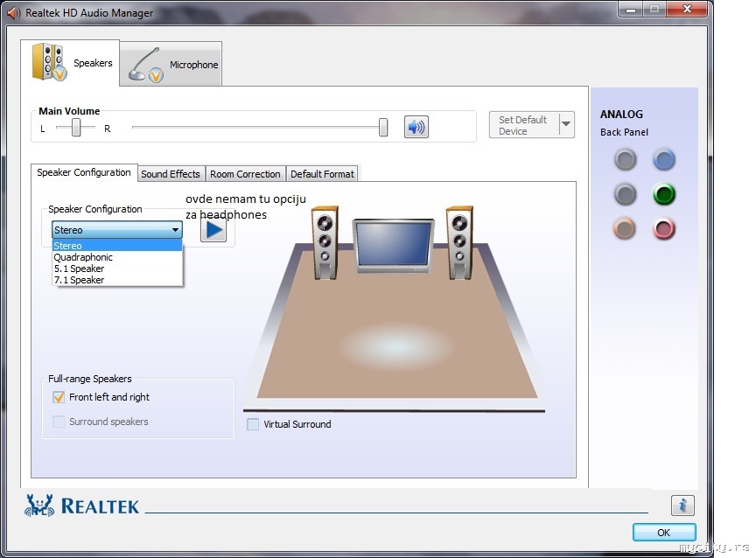Open the information icon button
The height and width of the screenshot is (558, 756).
tap(682, 506)
